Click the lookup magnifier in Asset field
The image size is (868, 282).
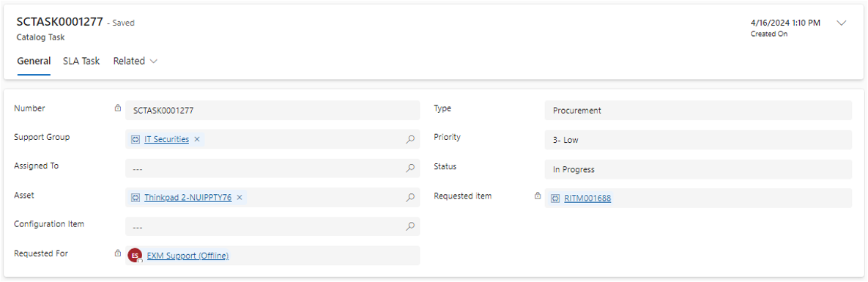(x=410, y=197)
